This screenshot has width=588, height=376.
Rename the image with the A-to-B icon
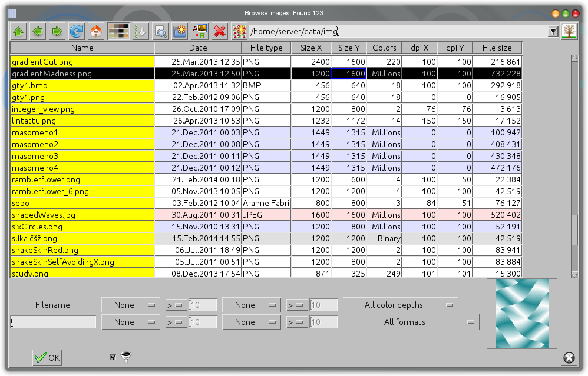click(x=200, y=31)
